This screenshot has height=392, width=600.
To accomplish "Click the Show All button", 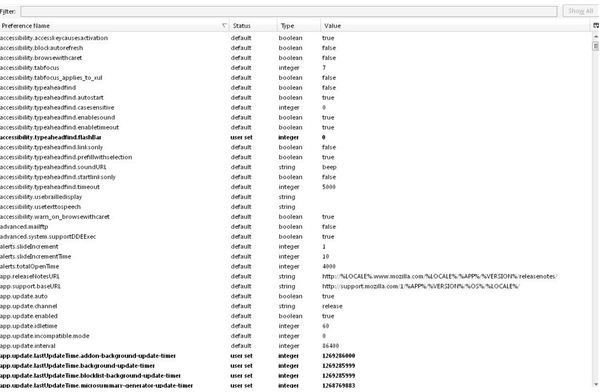I will click(x=580, y=11).
